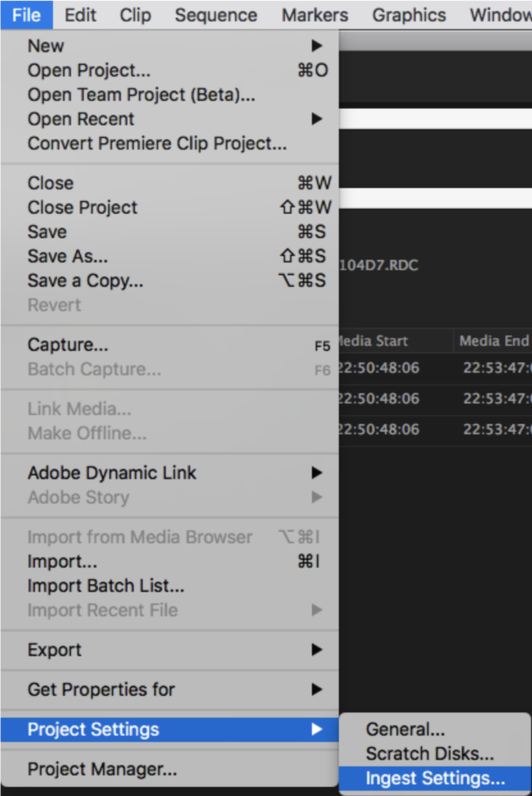Image resolution: width=532 pixels, height=796 pixels.
Task: Open the Graphics menu
Action: 409,16
